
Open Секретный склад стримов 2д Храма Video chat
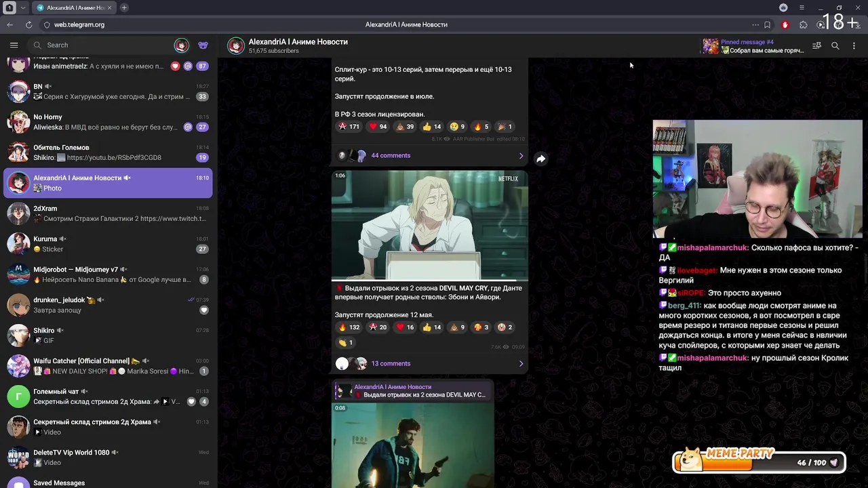108,427
